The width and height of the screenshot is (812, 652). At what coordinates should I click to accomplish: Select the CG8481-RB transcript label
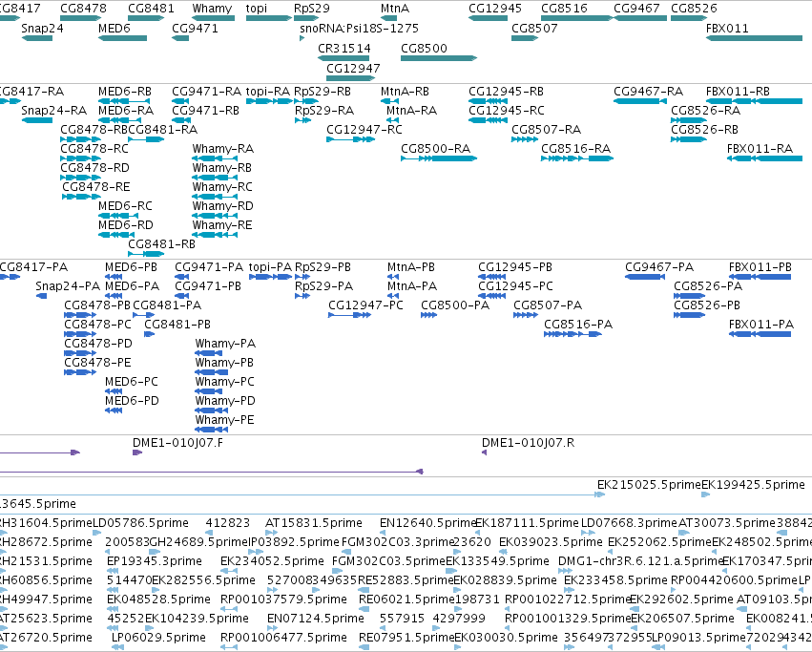tap(161, 244)
